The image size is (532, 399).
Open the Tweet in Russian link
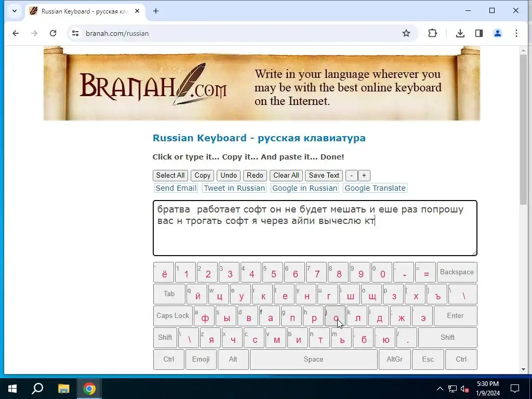(x=234, y=188)
